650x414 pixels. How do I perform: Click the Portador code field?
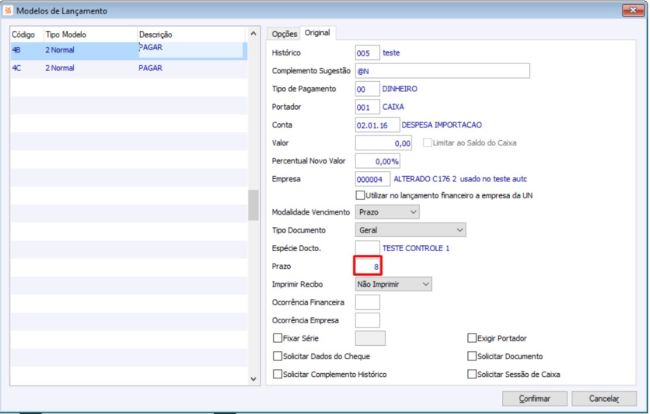coord(367,107)
